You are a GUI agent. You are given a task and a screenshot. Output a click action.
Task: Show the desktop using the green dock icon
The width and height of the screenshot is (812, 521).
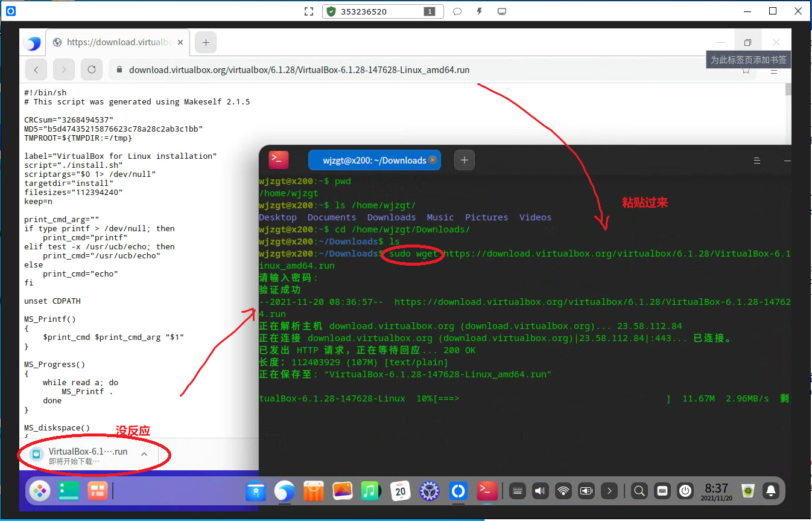pyautogui.click(x=69, y=491)
